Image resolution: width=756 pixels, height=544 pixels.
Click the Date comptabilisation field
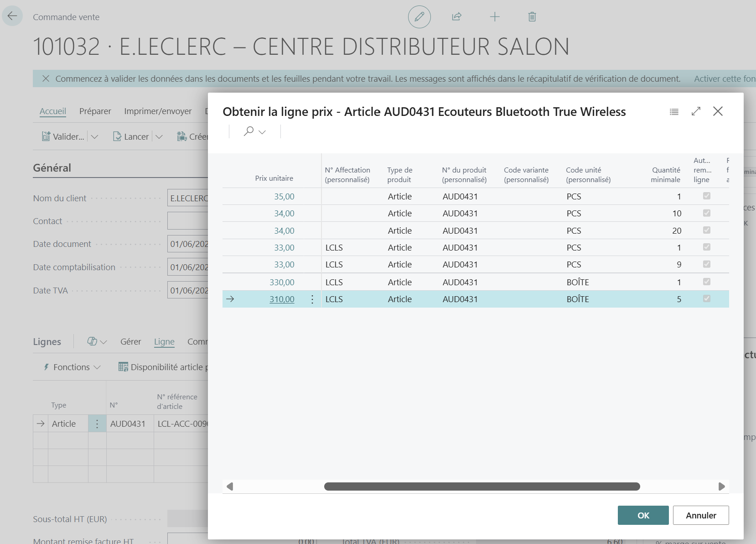[x=188, y=267]
